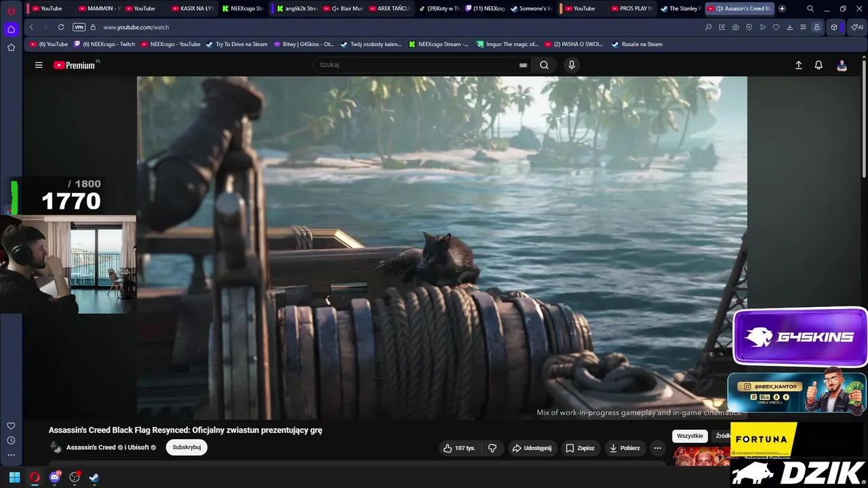Take a snapshot with the camera icon

736,27
